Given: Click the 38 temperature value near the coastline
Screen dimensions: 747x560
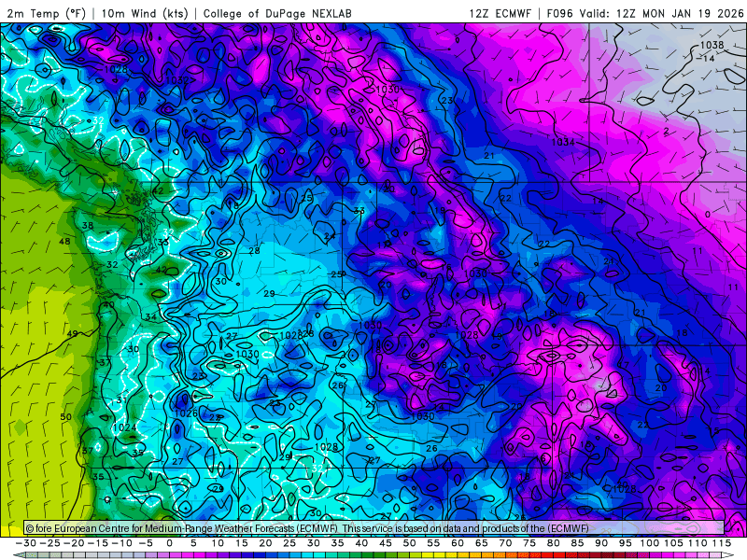Looking at the screenshot, I should point(88,225).
